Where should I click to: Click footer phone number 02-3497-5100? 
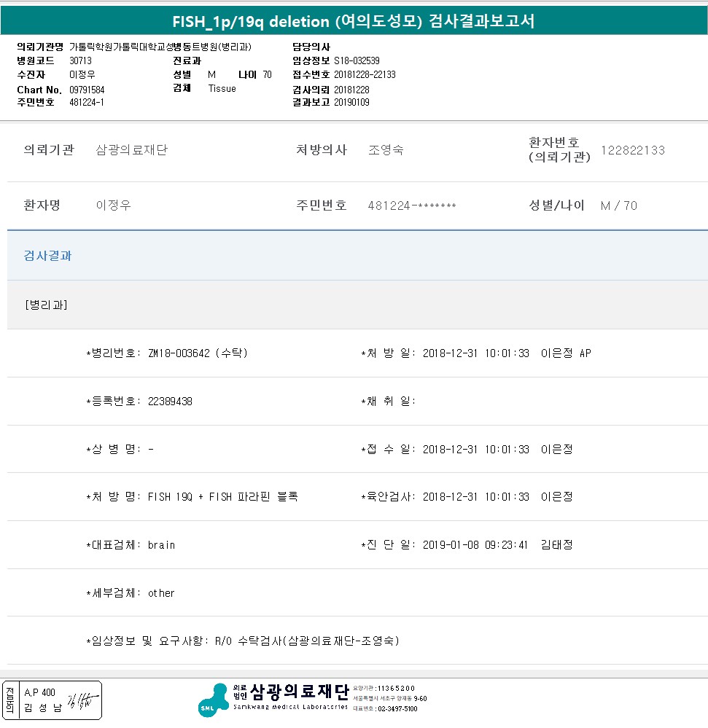click(x=397, y=709)
